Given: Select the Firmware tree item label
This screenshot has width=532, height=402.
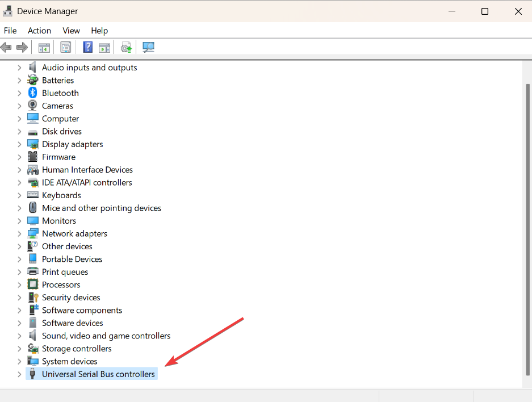Looking at the screenshot, I should click(x=58, y=157).
